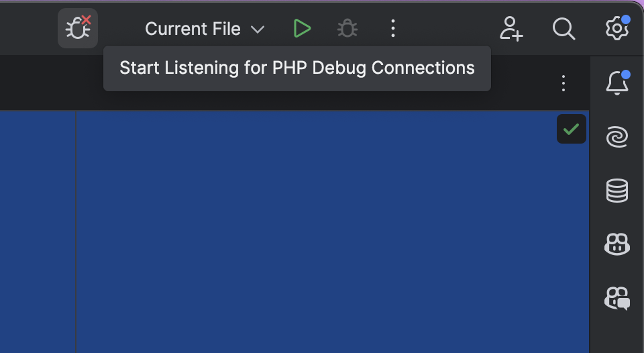The width and height of the screenshot is (644, 353).
Task: Toggle PHP debug connection listening
Action: (x=78, y=28)
